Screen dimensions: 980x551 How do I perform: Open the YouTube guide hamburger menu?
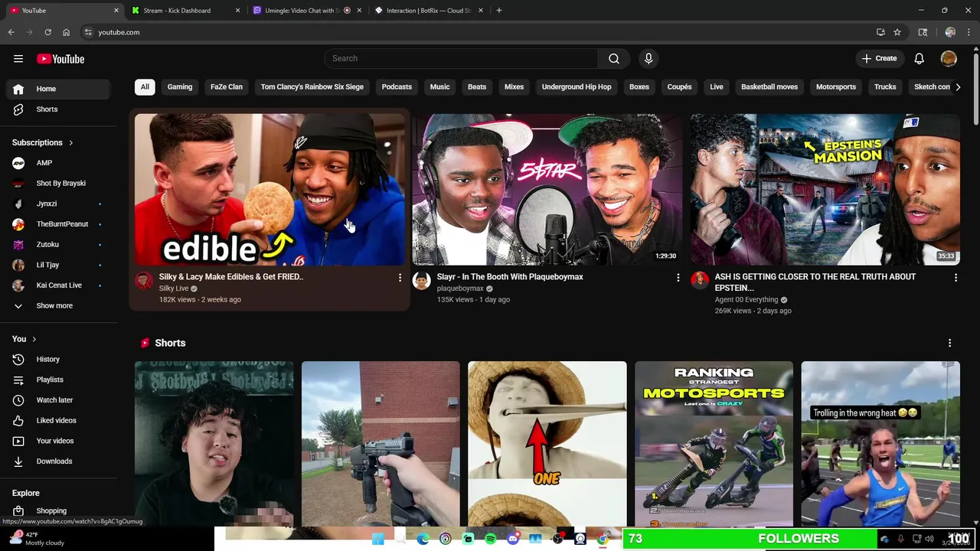pyautogui.click(x=18, y=59)
